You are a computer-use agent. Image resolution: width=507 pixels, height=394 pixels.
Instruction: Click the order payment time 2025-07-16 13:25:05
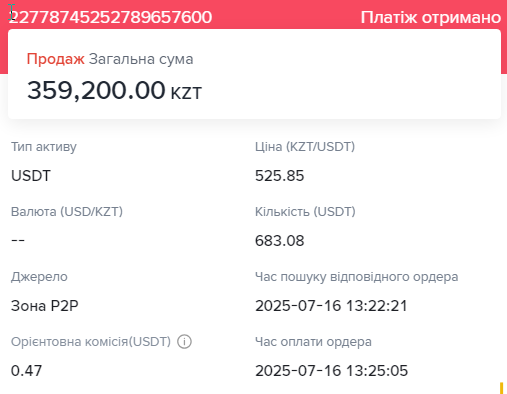(x=331, y=371)
